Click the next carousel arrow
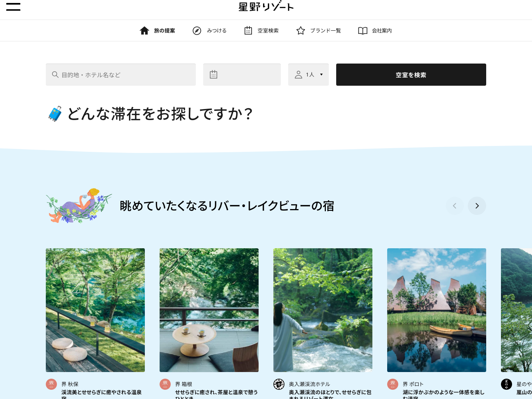 click(x=477, y=206)
